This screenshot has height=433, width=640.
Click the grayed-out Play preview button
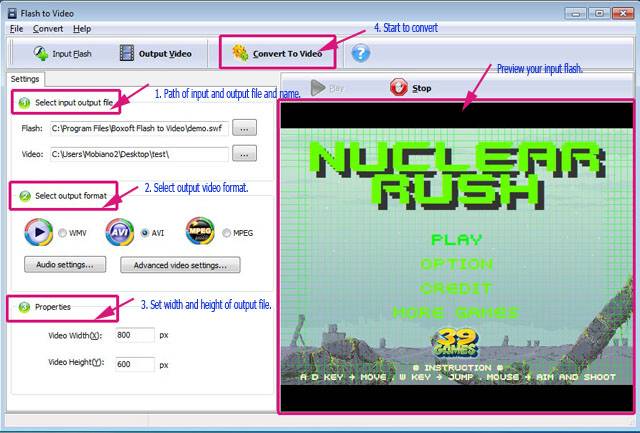click(327, 88)
